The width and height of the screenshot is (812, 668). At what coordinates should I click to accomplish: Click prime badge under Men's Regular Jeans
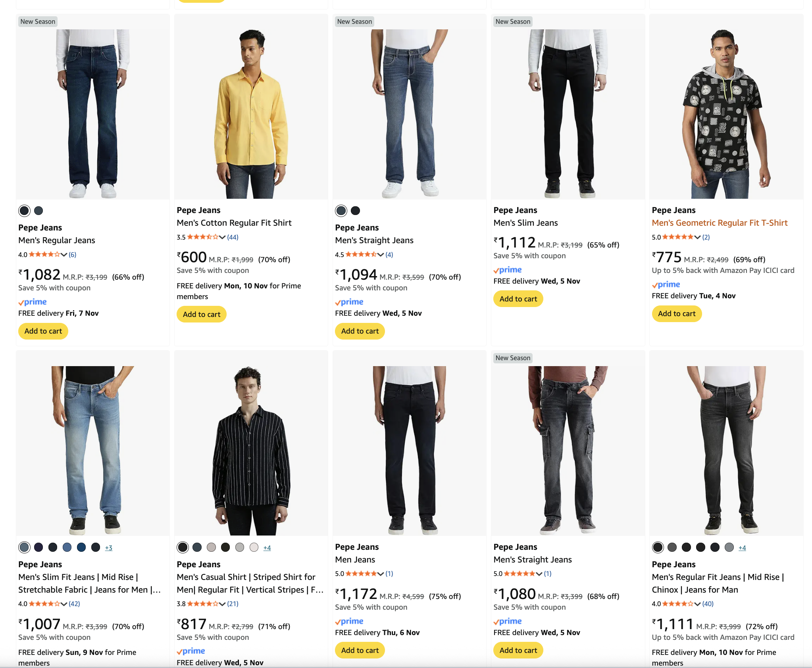(x=33, y=302)
